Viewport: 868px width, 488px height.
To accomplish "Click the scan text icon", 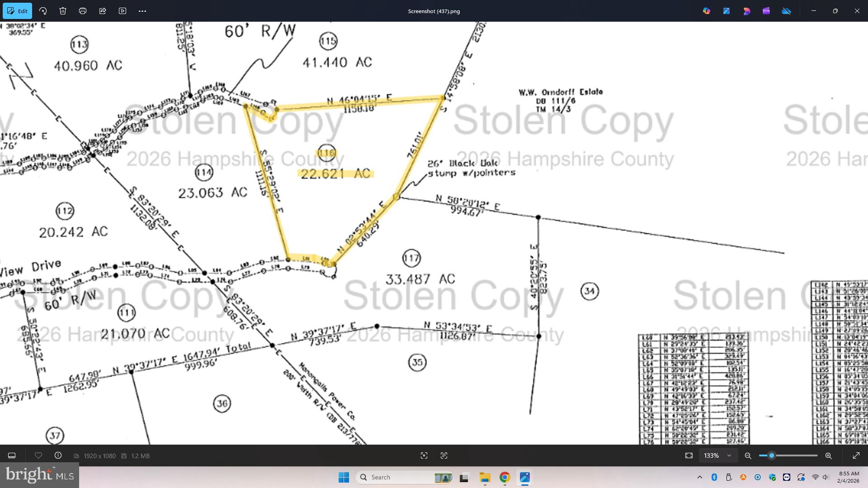I will coord(444,455).
